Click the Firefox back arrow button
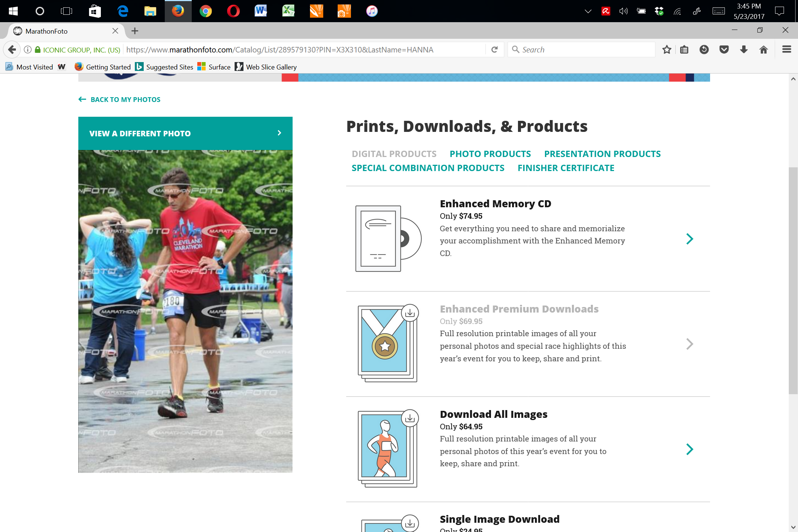 click(x=12, y=50)
